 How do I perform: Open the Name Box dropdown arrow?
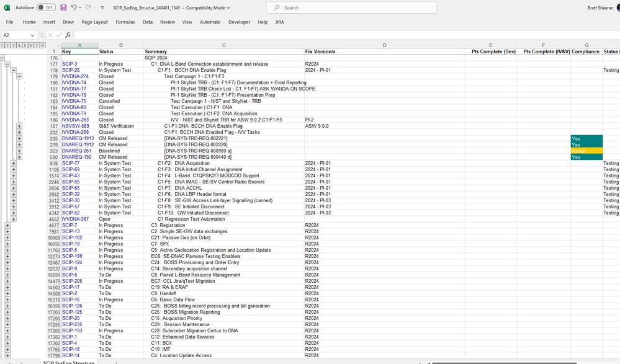pyautogui.click(x=32, y=35)
